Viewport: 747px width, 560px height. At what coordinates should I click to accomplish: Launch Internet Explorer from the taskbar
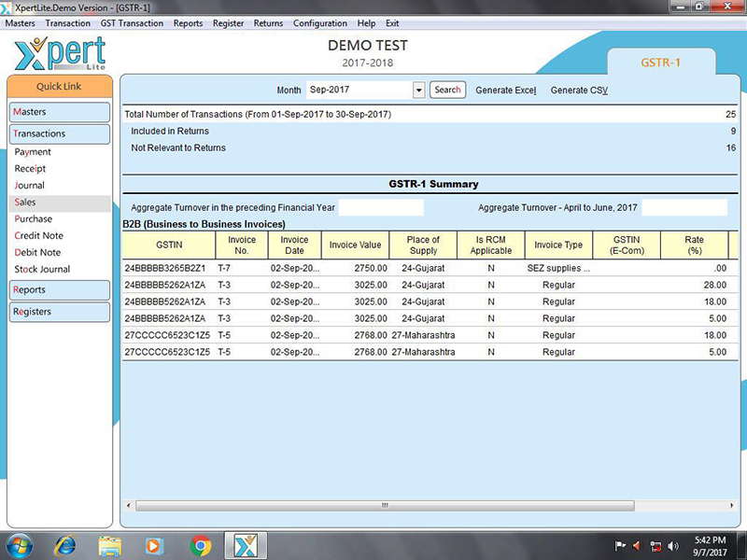65,546
